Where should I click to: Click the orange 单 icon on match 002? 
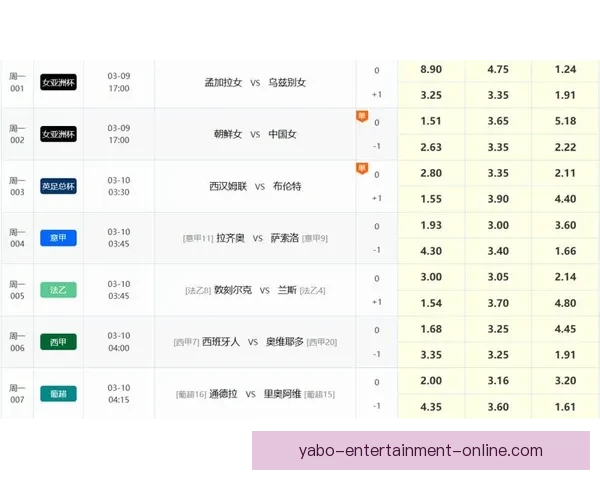tap(362, 116)
